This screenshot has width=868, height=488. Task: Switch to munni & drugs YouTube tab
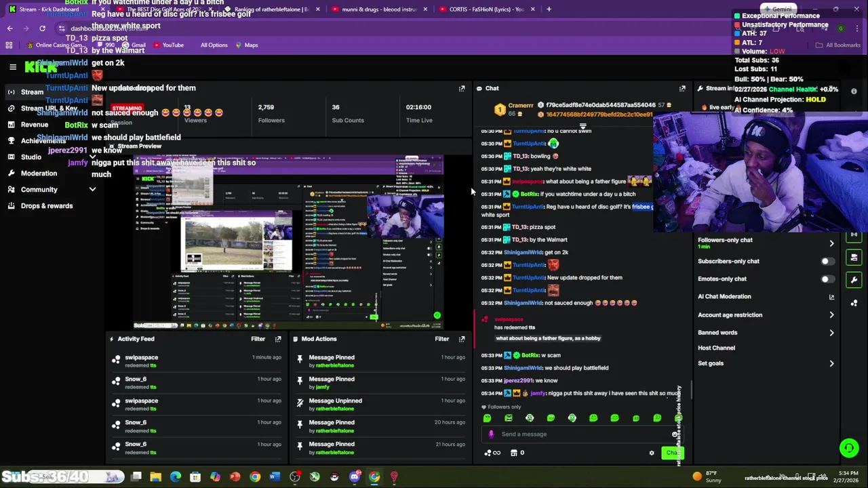378,9
